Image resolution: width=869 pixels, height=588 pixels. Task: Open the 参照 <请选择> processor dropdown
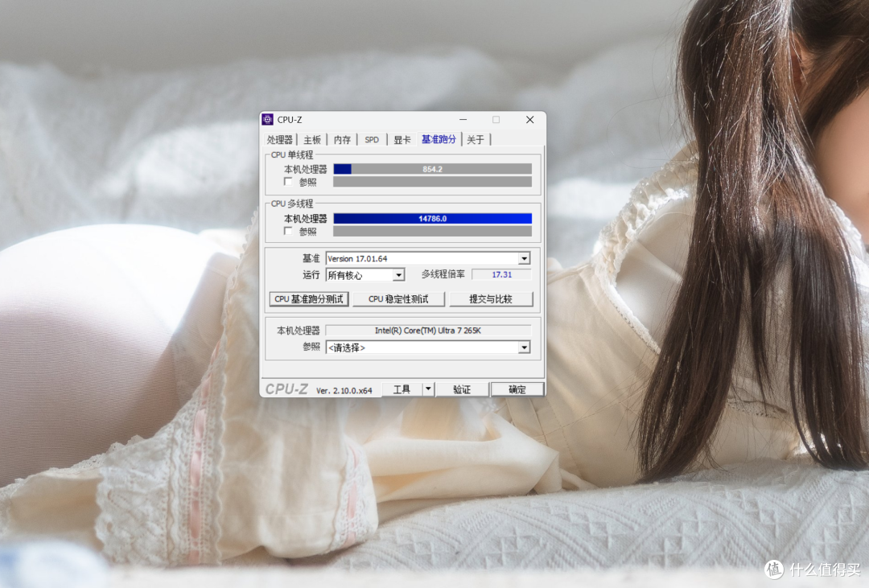click(428, 347)
